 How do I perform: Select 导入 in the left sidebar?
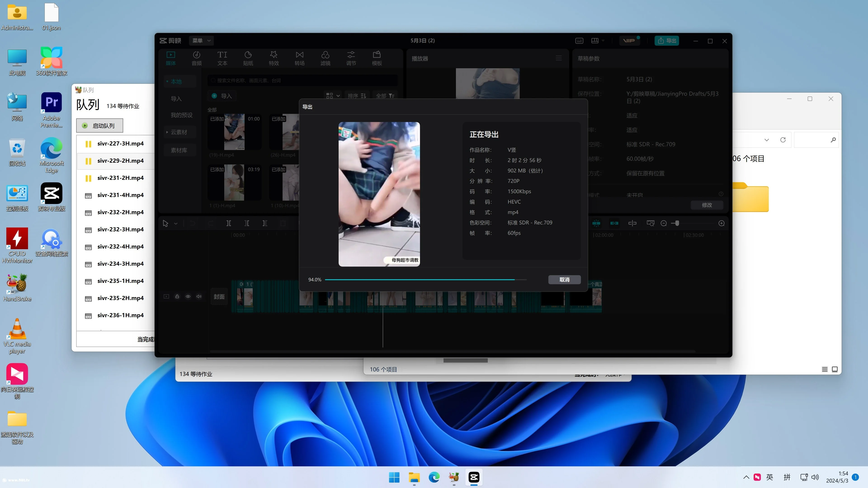coord(176,99)
